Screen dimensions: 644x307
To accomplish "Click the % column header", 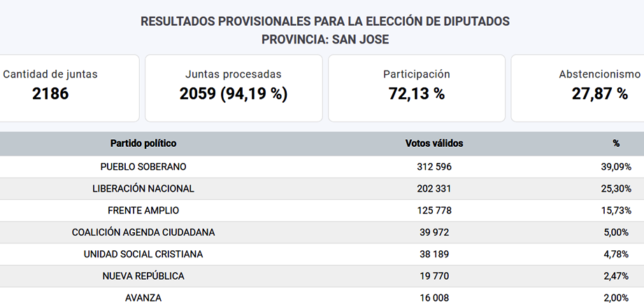I will pos(616,143).
